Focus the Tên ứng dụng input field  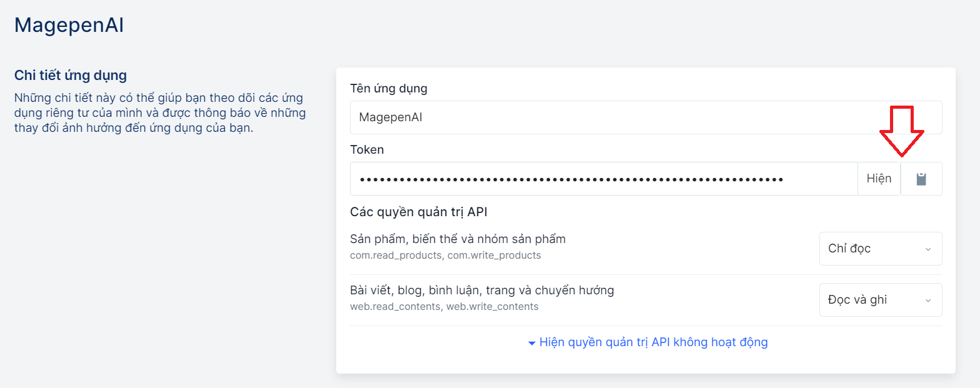tap(646, 117)
